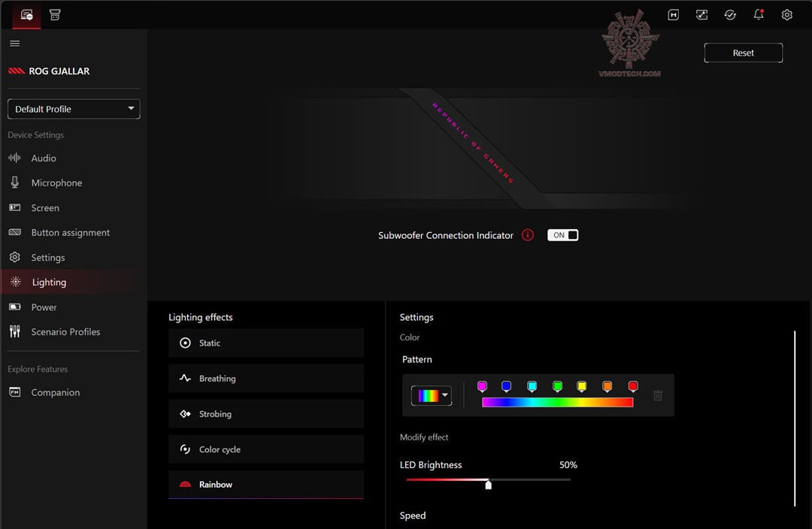Select the Rainbow lighting effect
Image resolution: width=812 pixels, height=529 pixels.
coord(266,485)
